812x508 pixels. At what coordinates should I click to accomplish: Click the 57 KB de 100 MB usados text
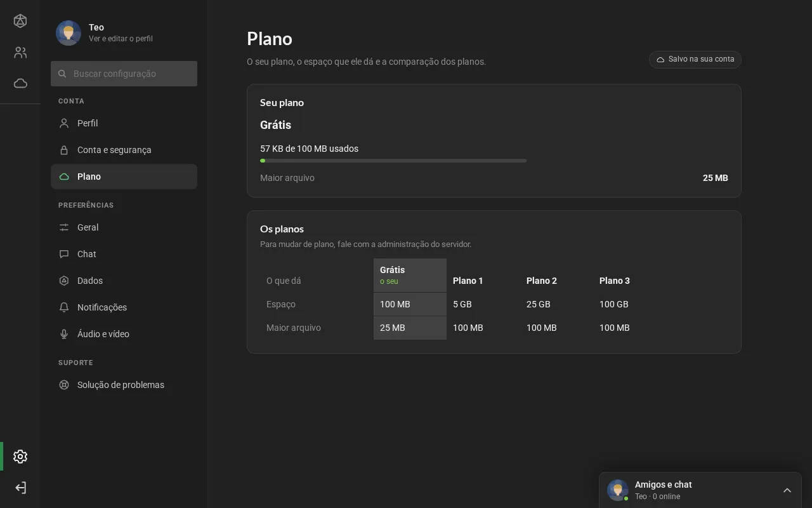(310, 149)
